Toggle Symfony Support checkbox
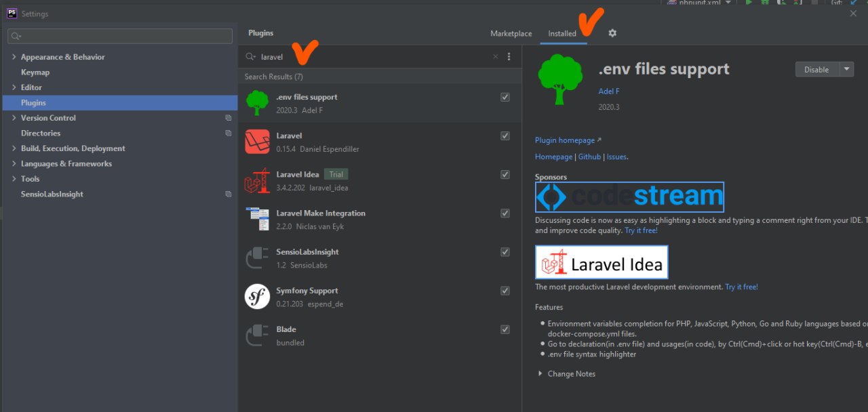This screenshot has height=412, width=868. (505, 290)
